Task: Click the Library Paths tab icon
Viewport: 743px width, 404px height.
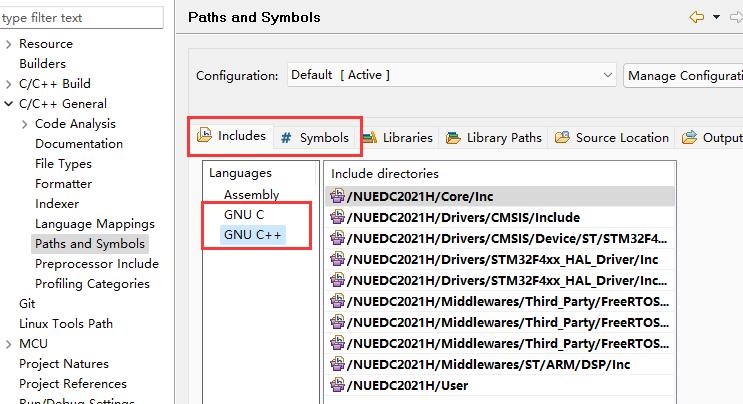Action: tap(453, 138)
